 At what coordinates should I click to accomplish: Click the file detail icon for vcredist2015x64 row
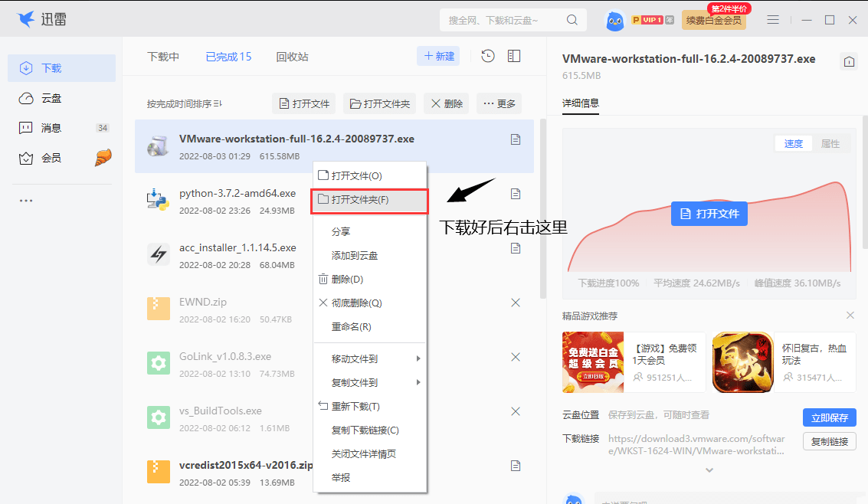coord(516,466)
